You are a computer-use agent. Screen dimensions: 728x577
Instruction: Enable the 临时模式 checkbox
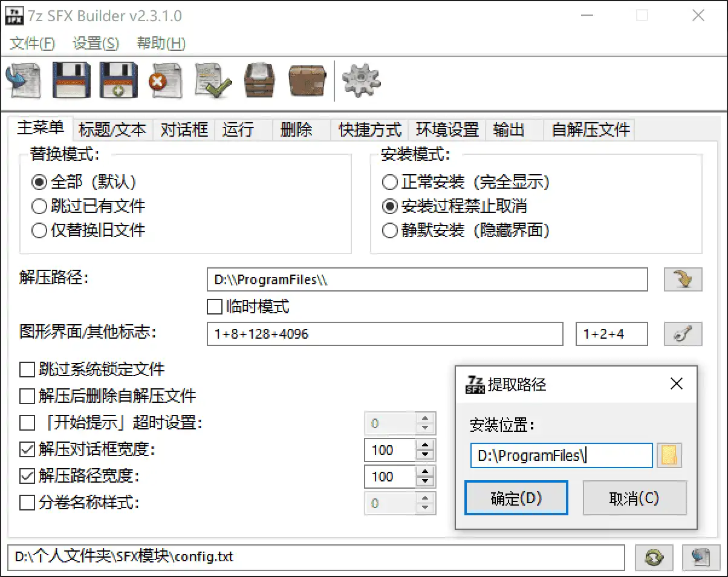tap(215, 307)
